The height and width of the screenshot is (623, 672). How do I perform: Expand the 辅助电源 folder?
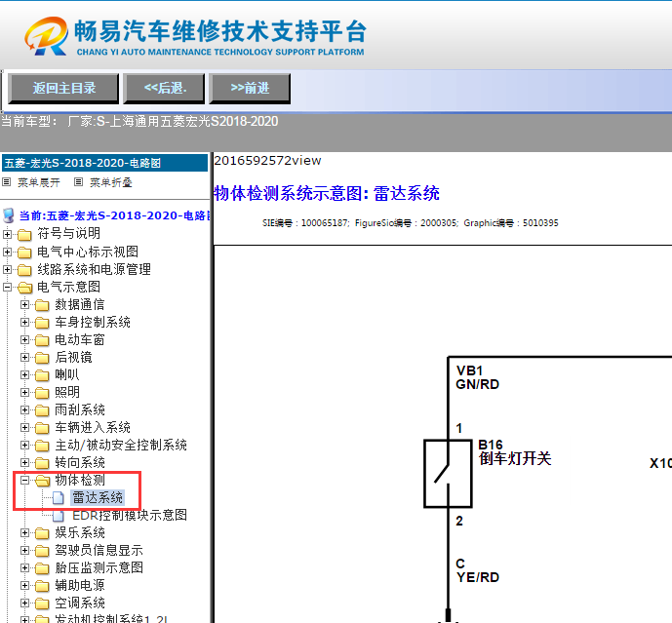pyautogui.click(x=24, y=586)
